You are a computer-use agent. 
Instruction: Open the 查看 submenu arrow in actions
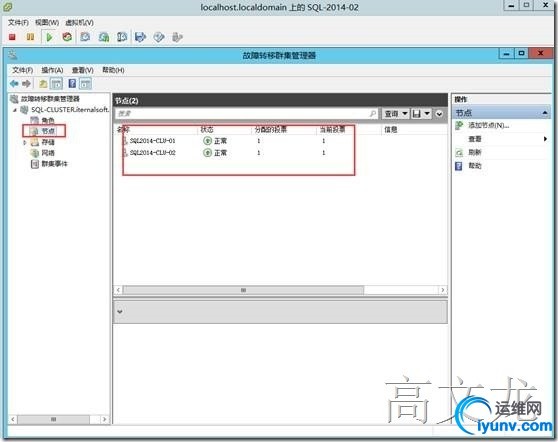(x=545, y=139)
